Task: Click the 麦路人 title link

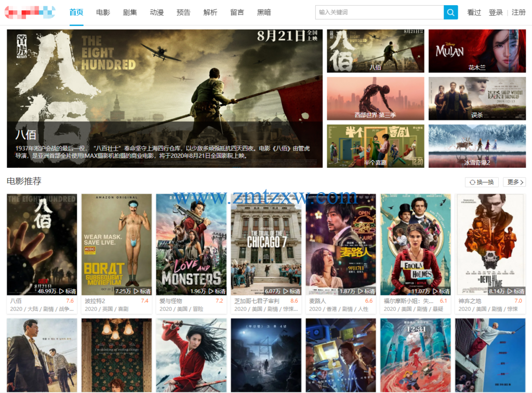Action: coord(317,301)
